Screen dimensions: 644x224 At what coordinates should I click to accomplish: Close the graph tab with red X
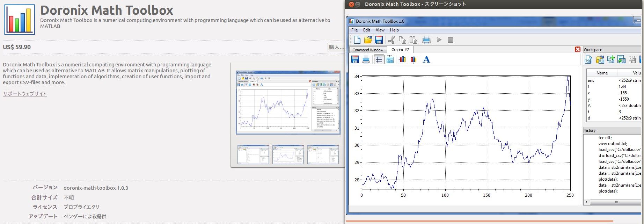pyautogui.click(x=578, y=50)
